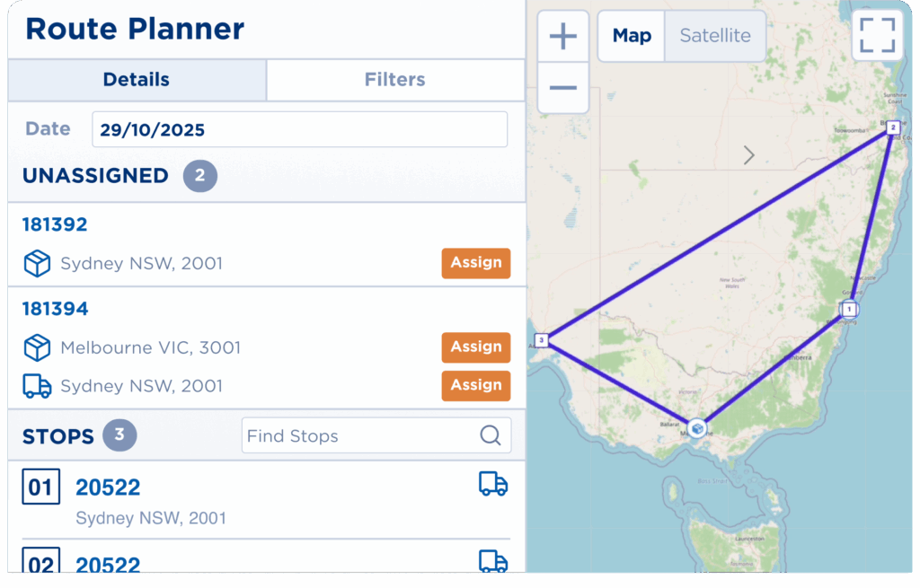Viewport: 920px width, 588px height.
Task: Assign the Sydney pickup for order 181392
Action: pos(476,263)
